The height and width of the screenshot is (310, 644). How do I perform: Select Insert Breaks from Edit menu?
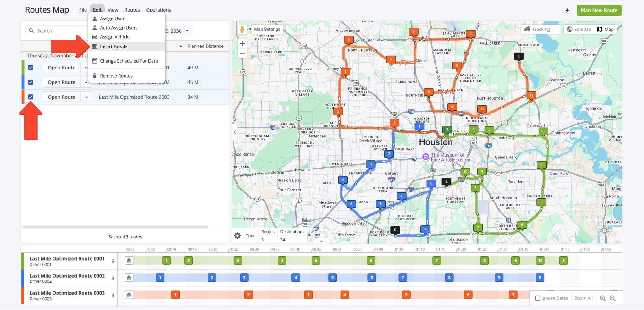click(x=114, y=47)
